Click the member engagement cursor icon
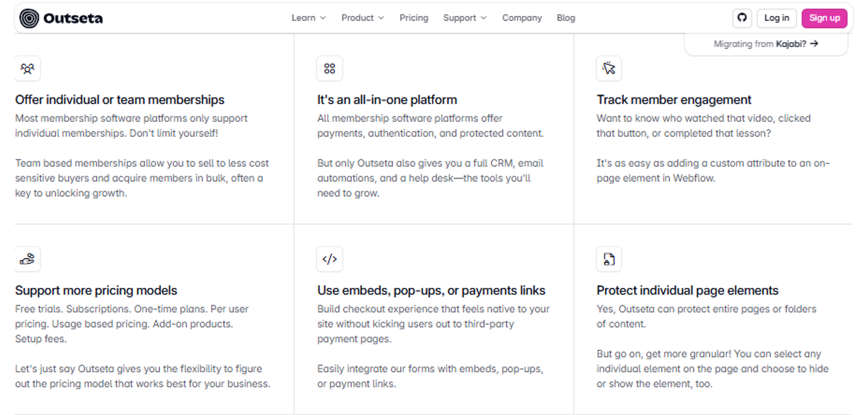The height and width of the screenshot is (415, 868). tap(609, 69)
